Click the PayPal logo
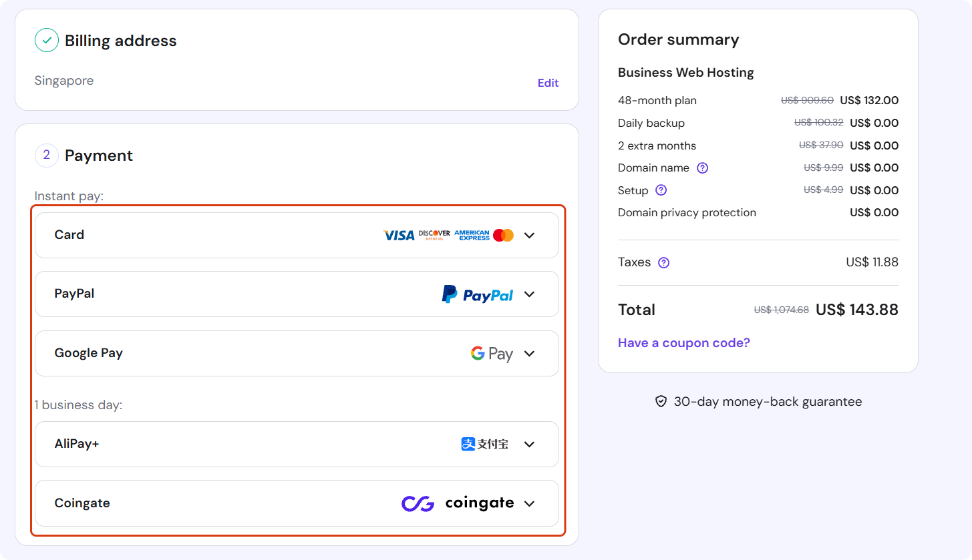Viewport: 972px width, 560px height. click(x=477, y=294)
